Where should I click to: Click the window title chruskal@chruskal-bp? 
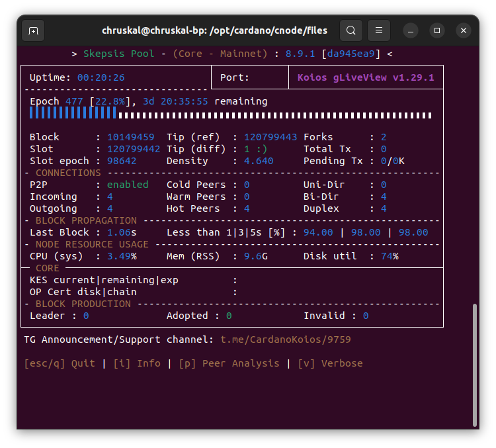(x=214, y=30)
